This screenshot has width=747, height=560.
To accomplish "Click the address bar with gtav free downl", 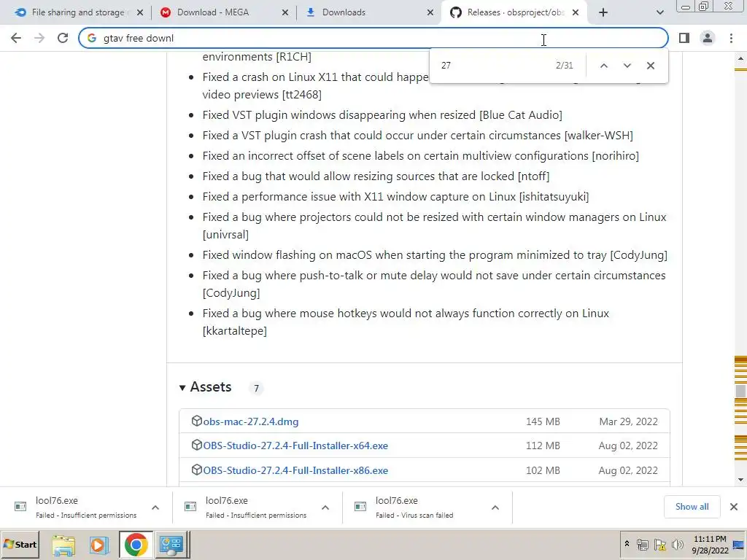I will pyautogui.click(x=373, y=38).
